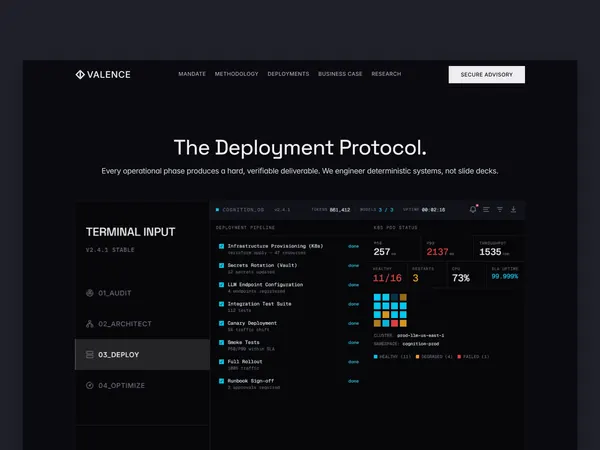600x450 pixels.
Task: Click the restarts value '3'
Action: [416, 278]
